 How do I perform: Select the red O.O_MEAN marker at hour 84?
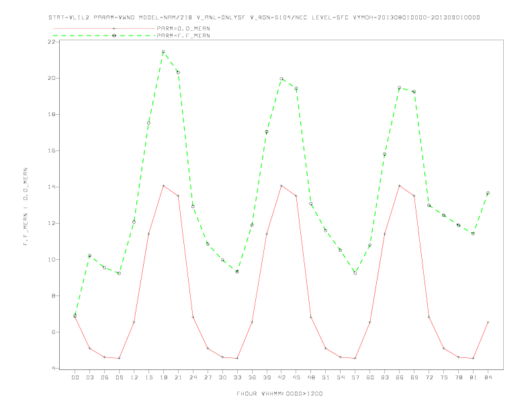tap(488, 322)
